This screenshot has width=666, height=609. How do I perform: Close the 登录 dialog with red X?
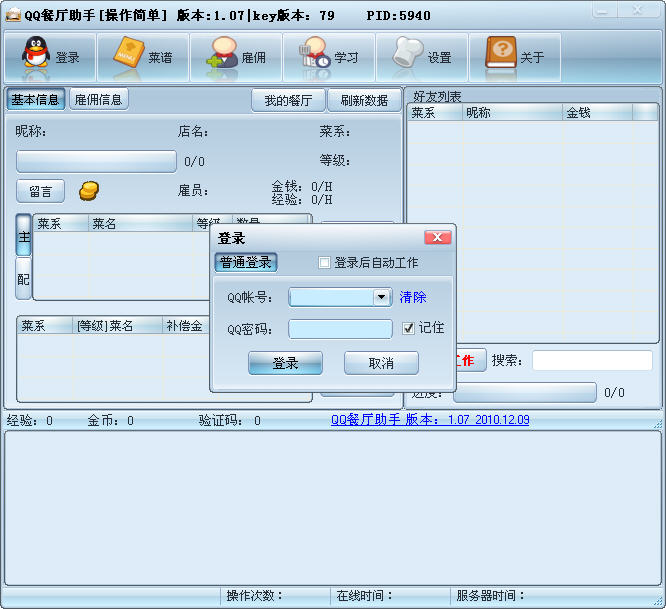pos(437,237)
